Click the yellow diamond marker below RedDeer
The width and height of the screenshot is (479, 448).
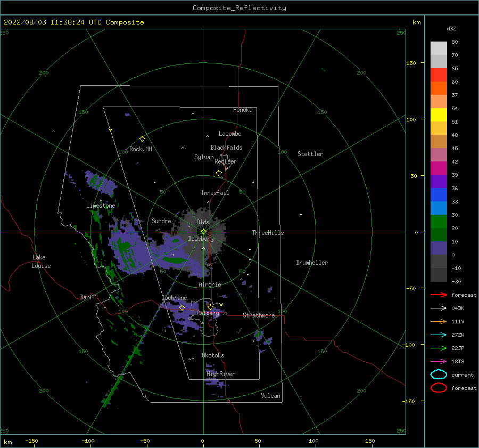[x=219, y=173]
